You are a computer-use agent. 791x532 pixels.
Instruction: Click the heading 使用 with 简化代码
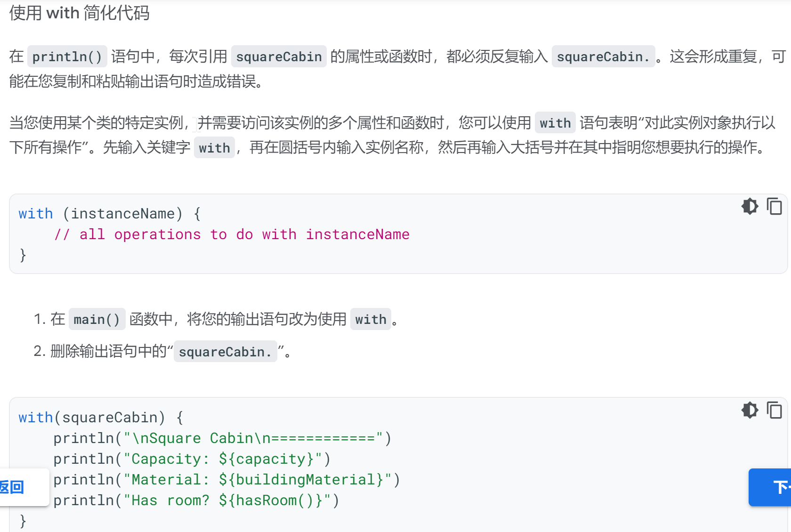point(79,13)
